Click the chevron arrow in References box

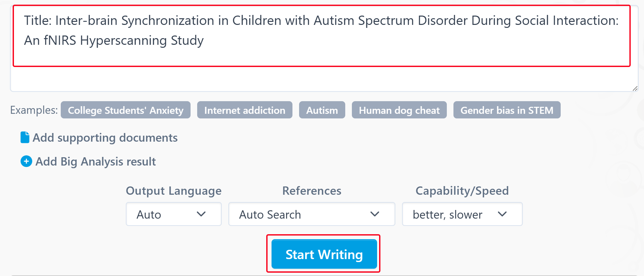375,214
